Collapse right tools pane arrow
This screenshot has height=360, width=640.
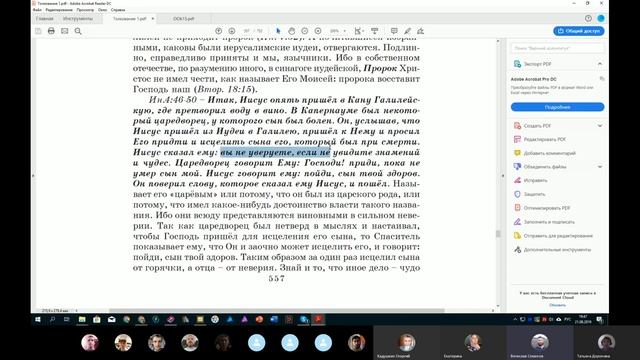click(503, 176)
